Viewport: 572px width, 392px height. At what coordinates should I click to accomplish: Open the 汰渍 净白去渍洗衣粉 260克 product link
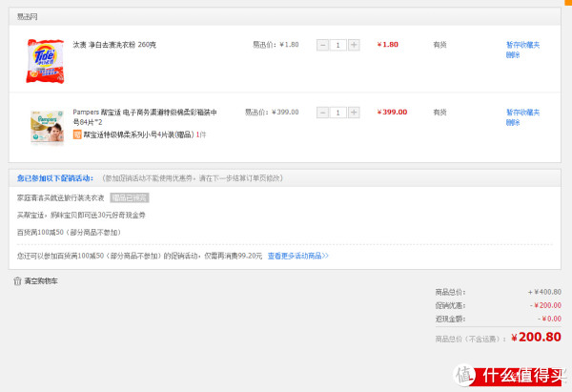pyautogui.click(x=114, y=45)
